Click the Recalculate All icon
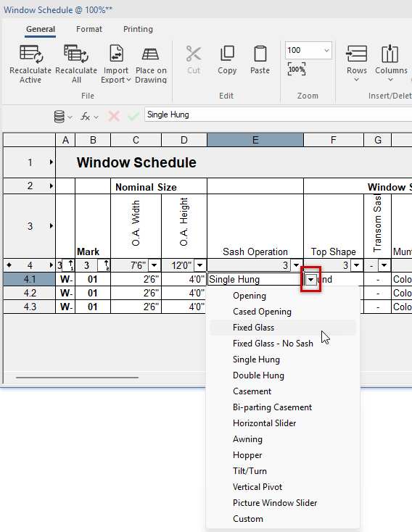The image size is (412, 532). click(x=76, y=54)
